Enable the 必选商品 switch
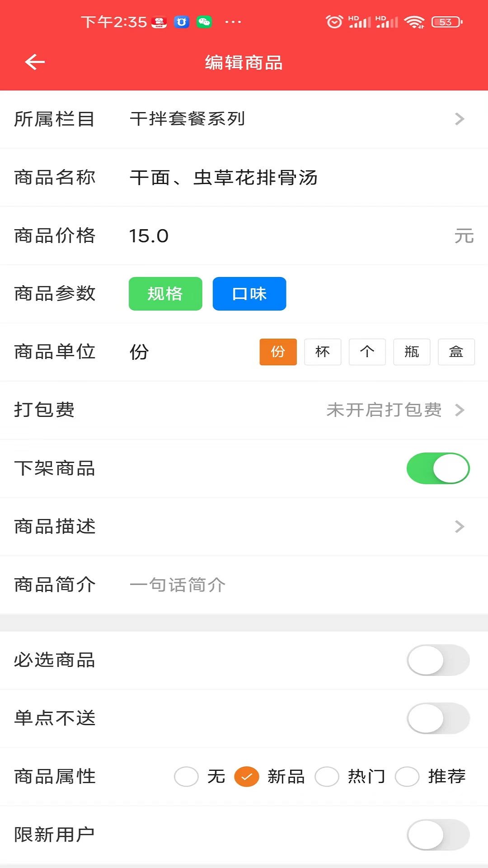This screenshot has width=488, height=868. click(438, 660)
